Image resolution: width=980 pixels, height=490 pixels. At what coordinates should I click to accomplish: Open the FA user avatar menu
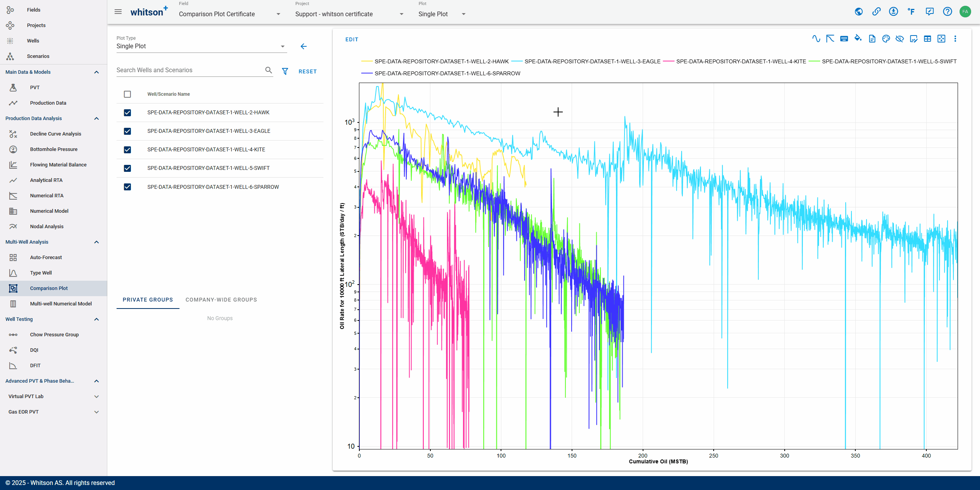[x=965, y=12]
